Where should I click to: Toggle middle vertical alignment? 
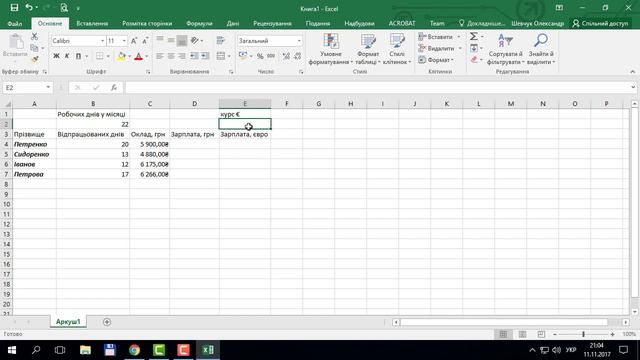coord(171,40)
